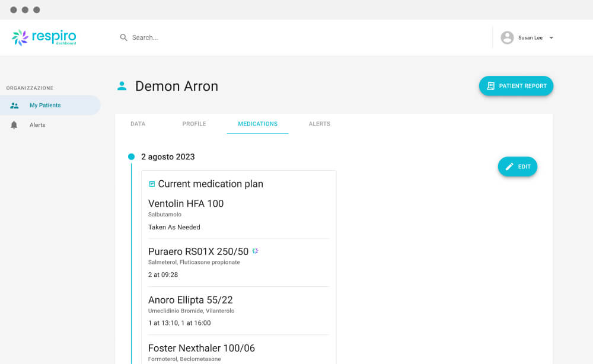593x364 pixels.
Task: Click the respiro badge next to Puraero RS01X
Action: click(255, 251)
